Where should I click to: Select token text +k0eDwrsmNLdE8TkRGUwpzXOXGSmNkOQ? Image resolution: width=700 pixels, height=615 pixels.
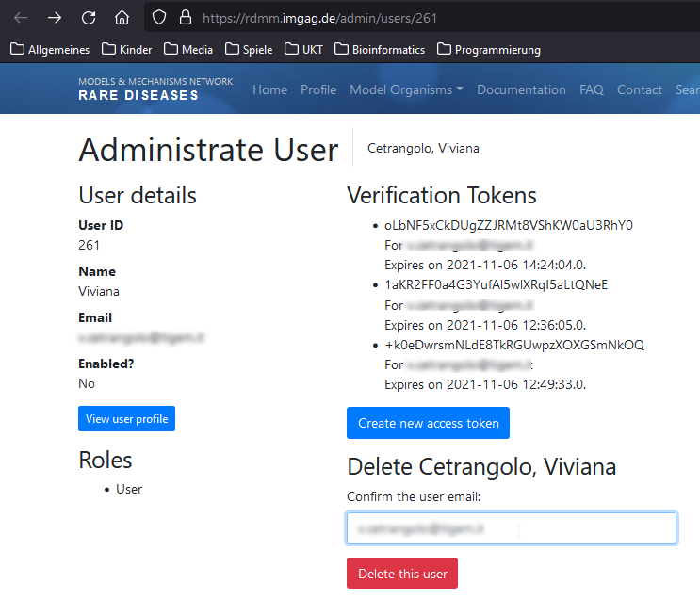514,345
